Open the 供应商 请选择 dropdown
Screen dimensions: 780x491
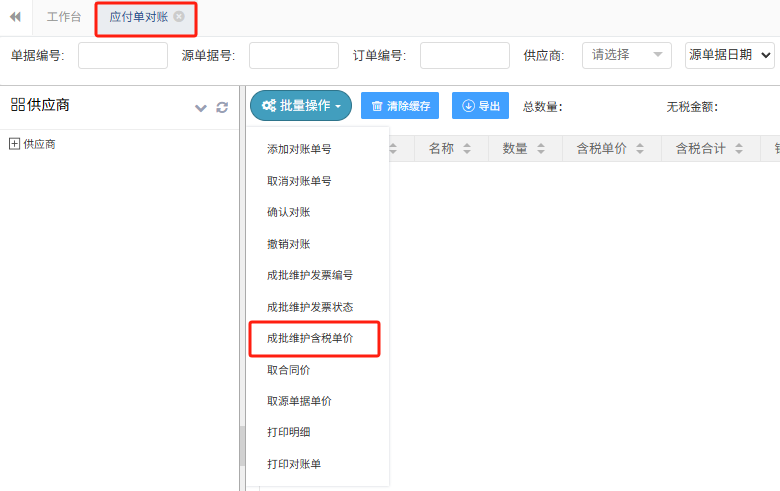626,55
